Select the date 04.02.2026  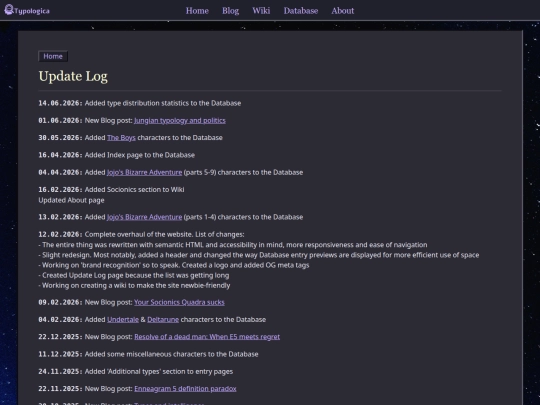[61, 320]
